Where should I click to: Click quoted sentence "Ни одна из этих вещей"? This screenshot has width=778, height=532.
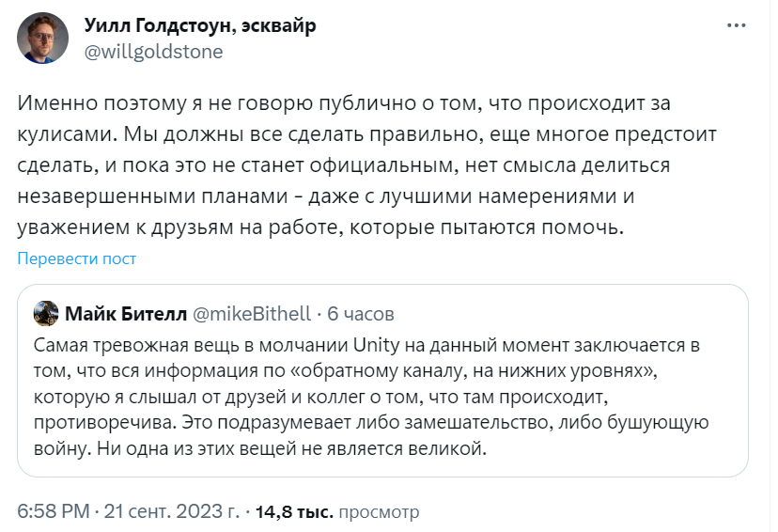pos(291,448)
